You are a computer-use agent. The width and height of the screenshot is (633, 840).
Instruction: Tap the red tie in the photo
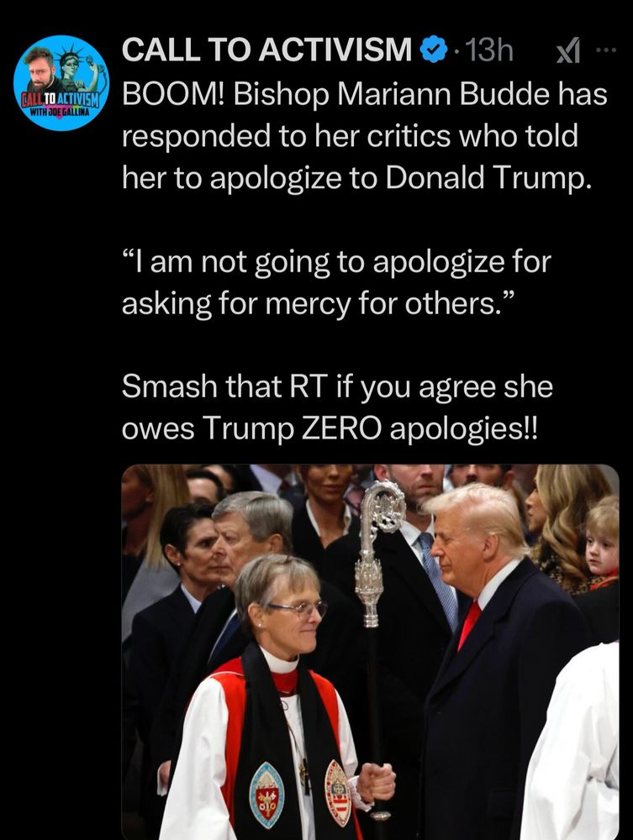[469, 624]
